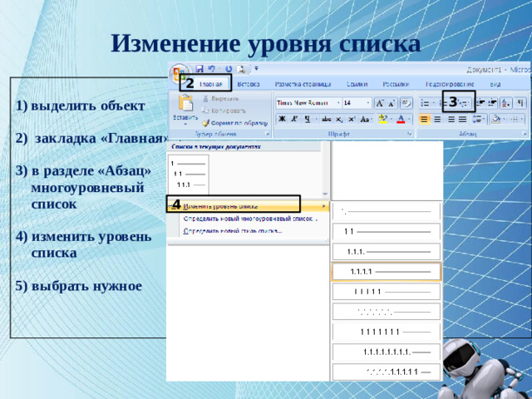Increase paragraph indent
The width and height of the screenshot is (532, 399).
click(x=492, y=103)
